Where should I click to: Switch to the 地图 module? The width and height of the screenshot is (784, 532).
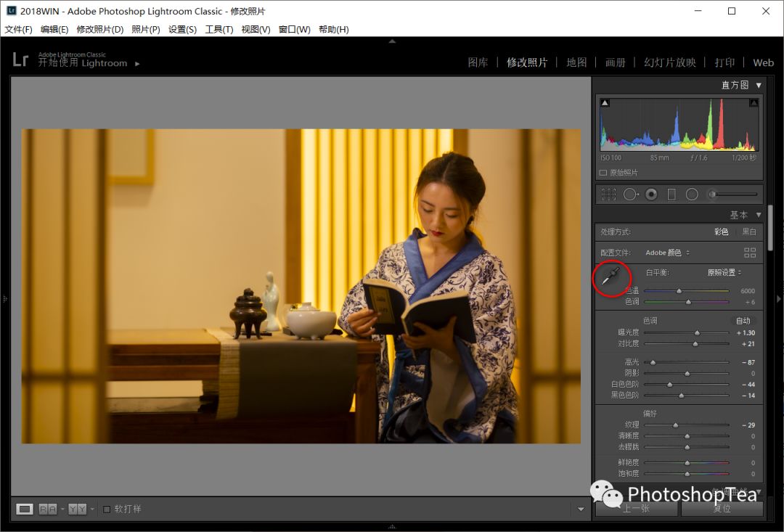[576, 62]
